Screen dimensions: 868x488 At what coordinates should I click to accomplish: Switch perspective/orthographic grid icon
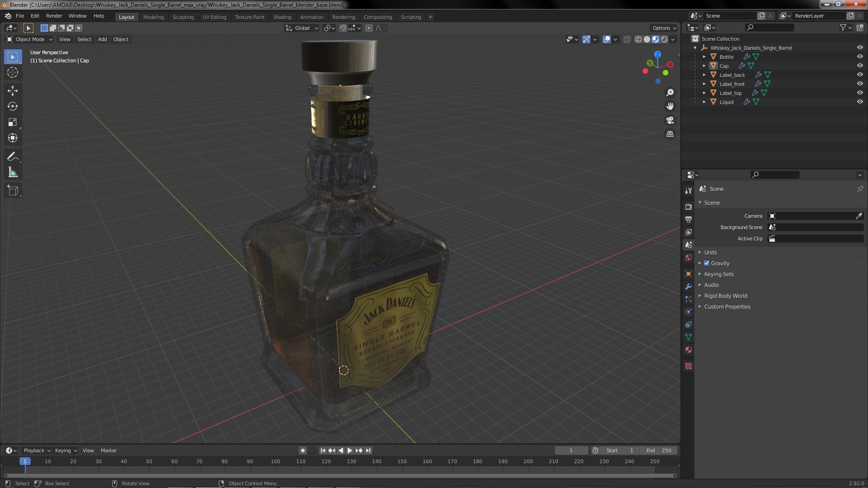670,134
